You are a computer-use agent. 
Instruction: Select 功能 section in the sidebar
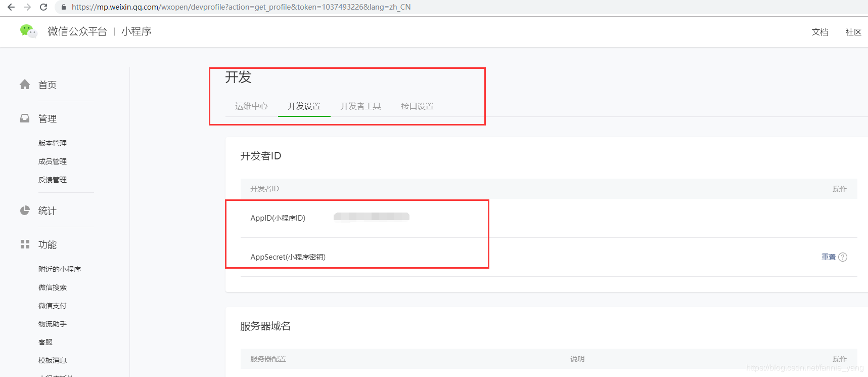point(48,245)
